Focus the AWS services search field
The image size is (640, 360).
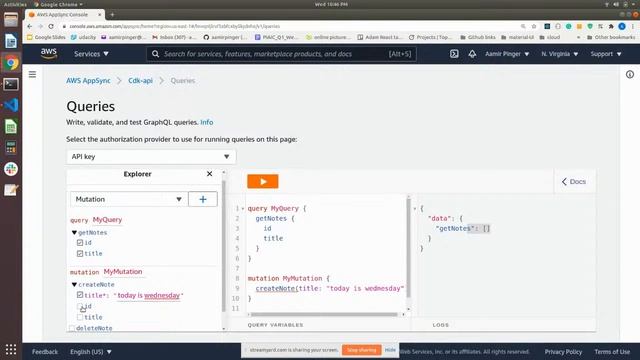tap(281, 54)
